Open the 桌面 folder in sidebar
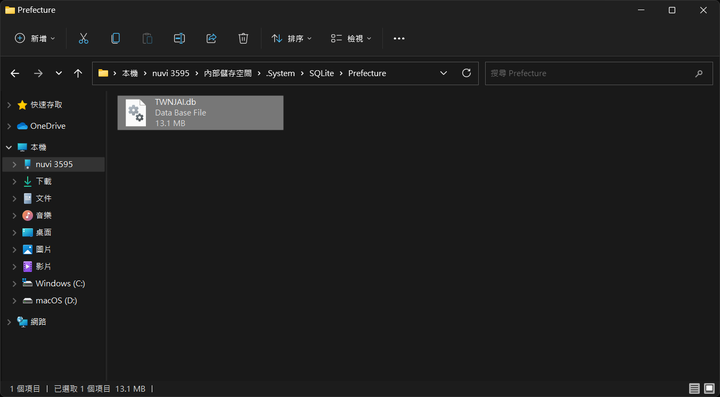 pyautogui.click(x=44, y=232)
